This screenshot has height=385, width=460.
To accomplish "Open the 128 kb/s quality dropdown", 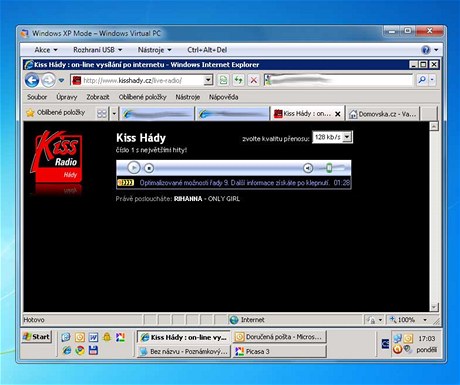I will tap(332, 137).
